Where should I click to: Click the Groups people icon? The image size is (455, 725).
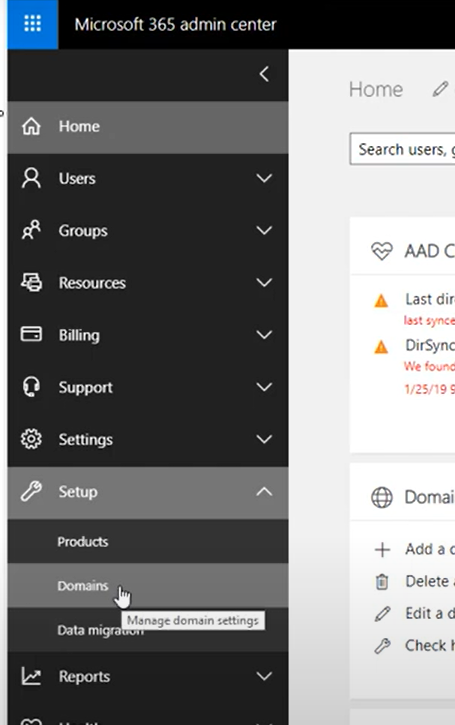click(x=31, y=230)
